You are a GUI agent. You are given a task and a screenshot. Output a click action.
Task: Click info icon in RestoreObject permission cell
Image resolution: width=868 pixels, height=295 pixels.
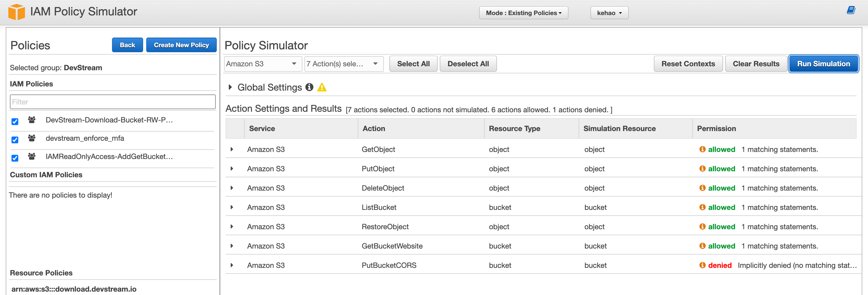tap(702, 227)
